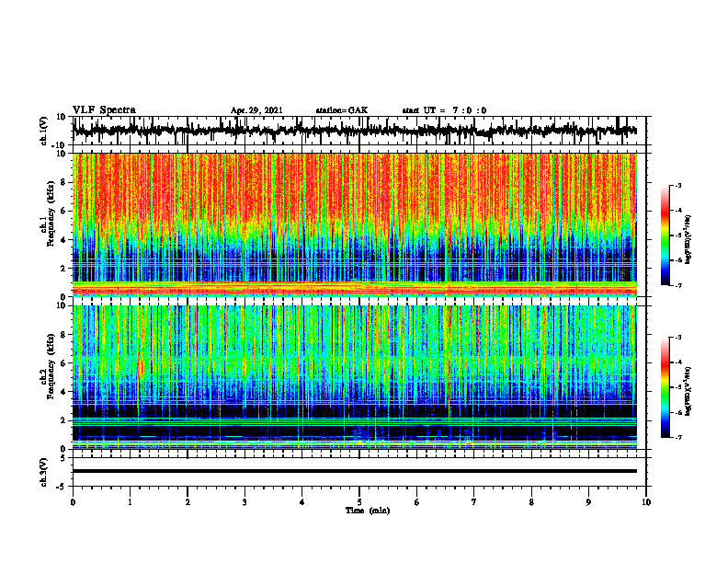Click the ch.1 spectrogram plot
This screenshot has height=563, width=728.
coord(354,224)
